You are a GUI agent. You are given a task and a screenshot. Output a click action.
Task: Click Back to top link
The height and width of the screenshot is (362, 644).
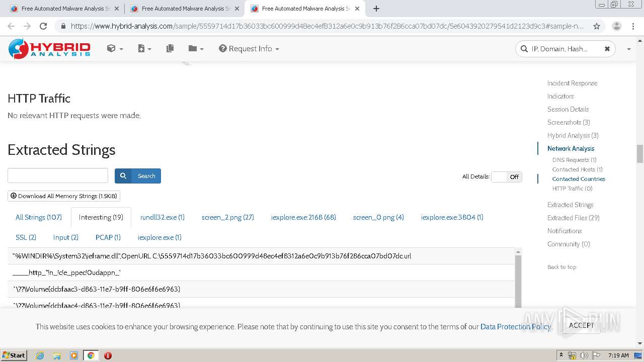pyautogui.click(x=562, y=267)
